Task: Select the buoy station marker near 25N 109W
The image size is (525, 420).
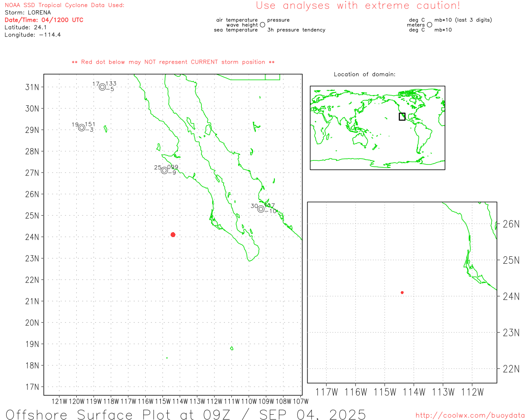Action: [261, 209]
